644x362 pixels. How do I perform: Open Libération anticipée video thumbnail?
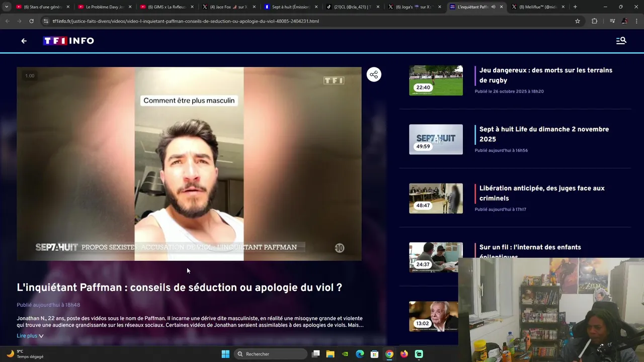tap(436, 198)
